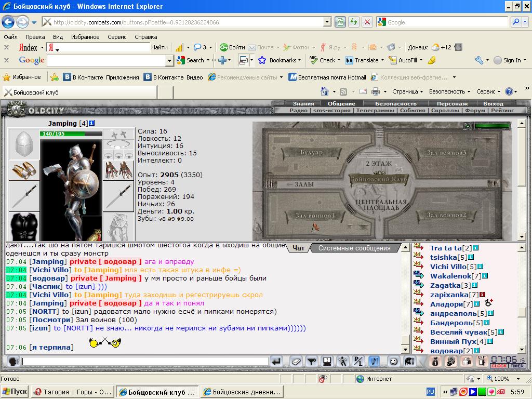Click the money bag icon in bottom bar

tap(435, 362)
